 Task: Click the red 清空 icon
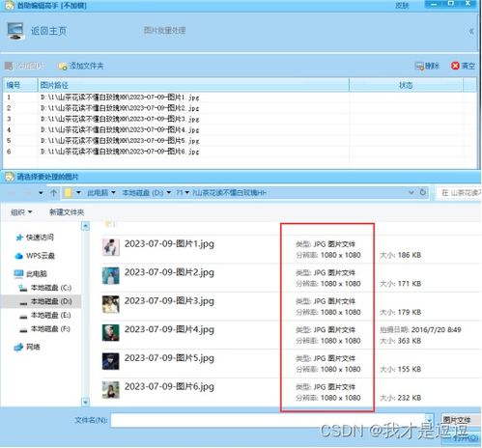point(455,66)
